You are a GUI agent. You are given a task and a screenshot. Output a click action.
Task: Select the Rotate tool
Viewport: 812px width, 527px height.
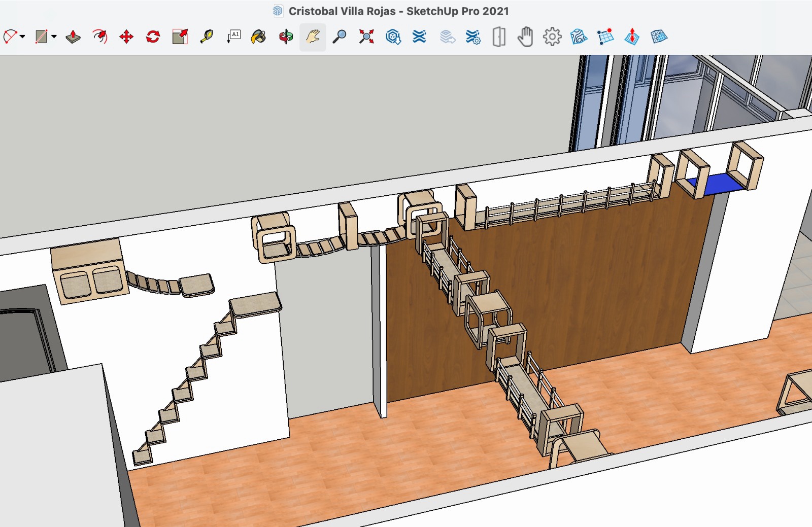click(x=153, y=37)
